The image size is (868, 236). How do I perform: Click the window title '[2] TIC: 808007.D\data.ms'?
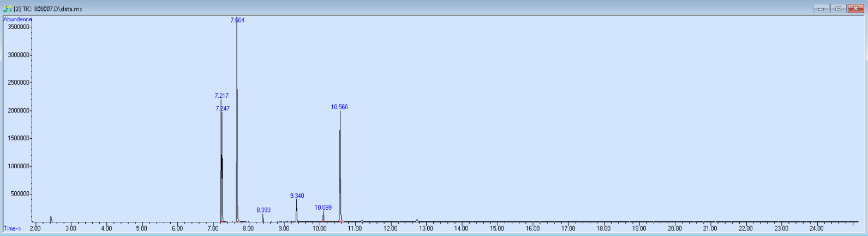pyautogui.click(x=47, y=9)
